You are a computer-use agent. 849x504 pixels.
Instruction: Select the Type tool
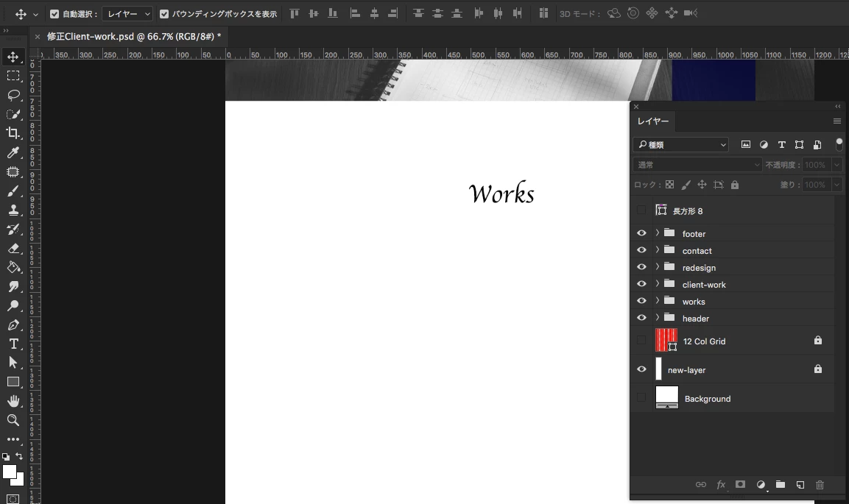(x=13, y=344)
